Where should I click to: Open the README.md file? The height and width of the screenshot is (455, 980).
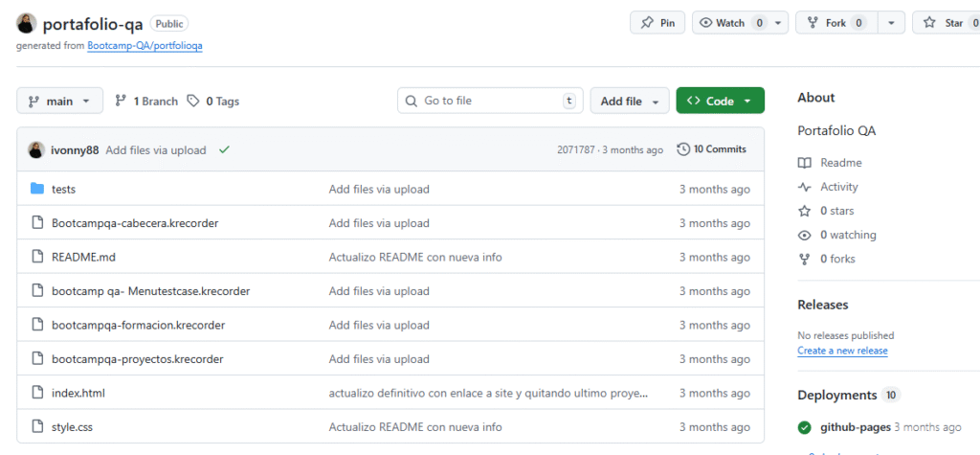[x=84, y=258]
